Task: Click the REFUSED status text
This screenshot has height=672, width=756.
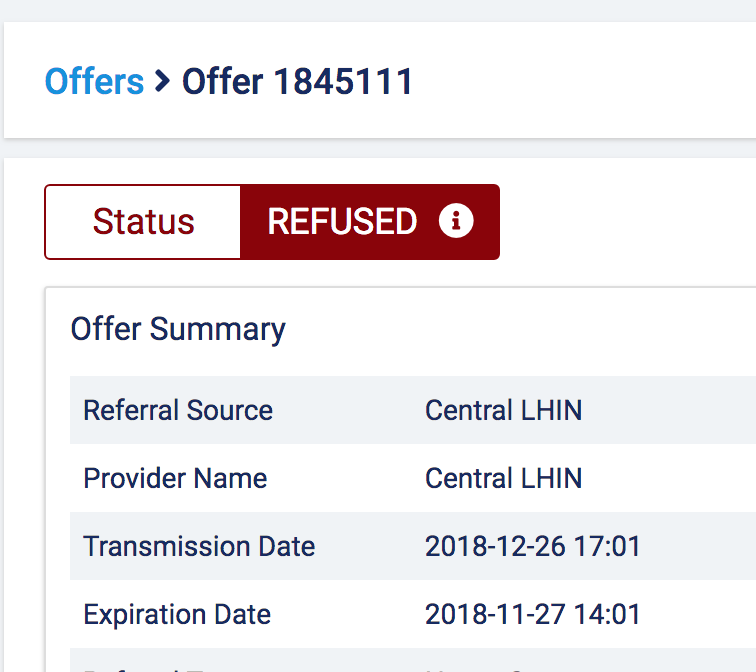Action: [342, 222]
